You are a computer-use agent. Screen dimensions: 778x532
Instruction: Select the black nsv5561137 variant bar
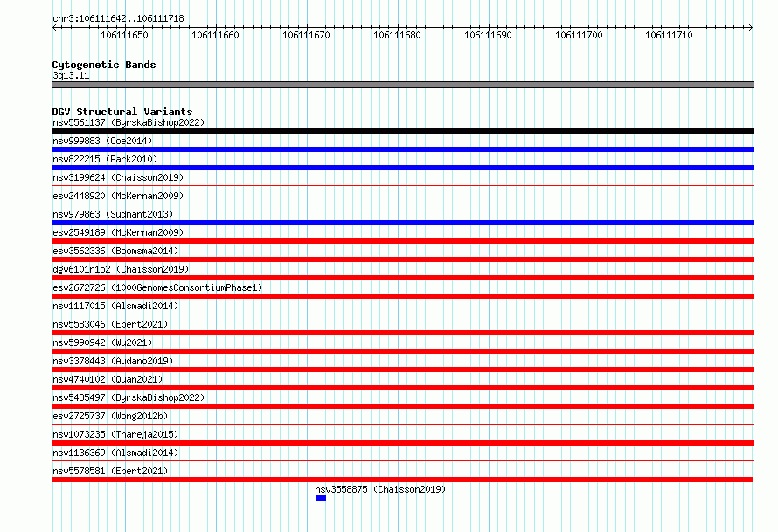pos(402,131)
